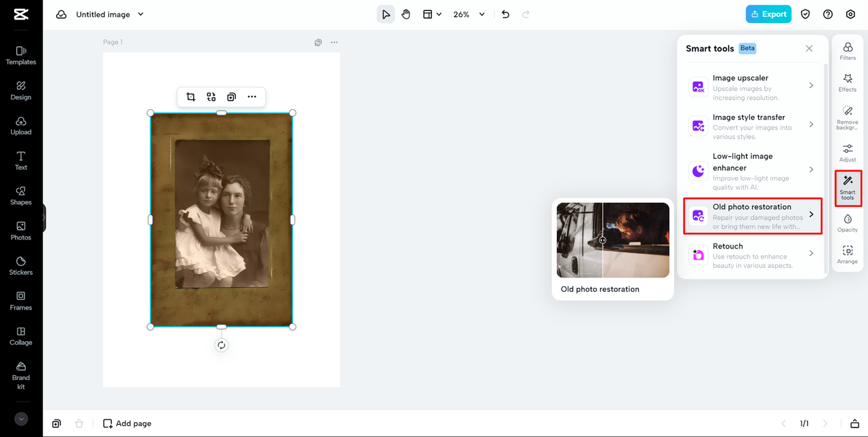Undo the last action
Image resolution: width=868 pixels, height=437 pixels.
point(505,14)
